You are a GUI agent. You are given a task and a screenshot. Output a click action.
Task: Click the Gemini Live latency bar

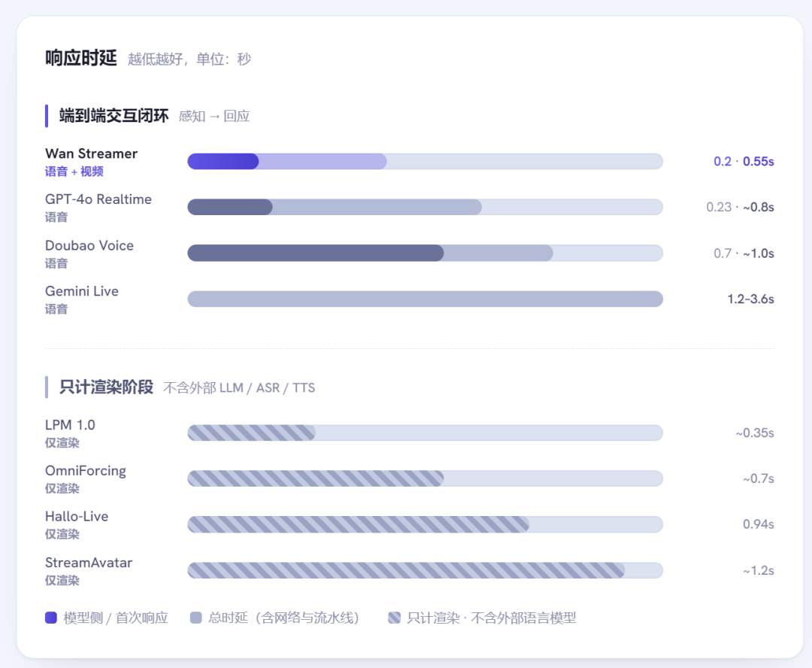click(425, 299)
